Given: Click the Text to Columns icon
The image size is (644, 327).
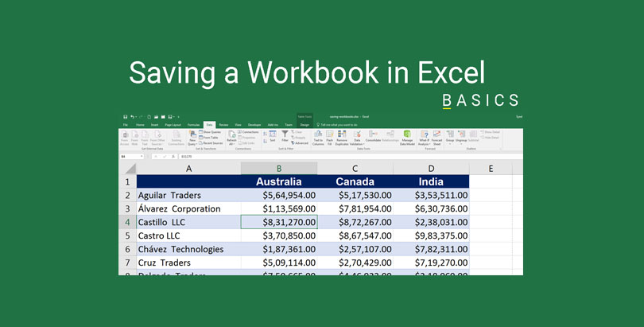Looking at the screenshot, I should 318,134.
